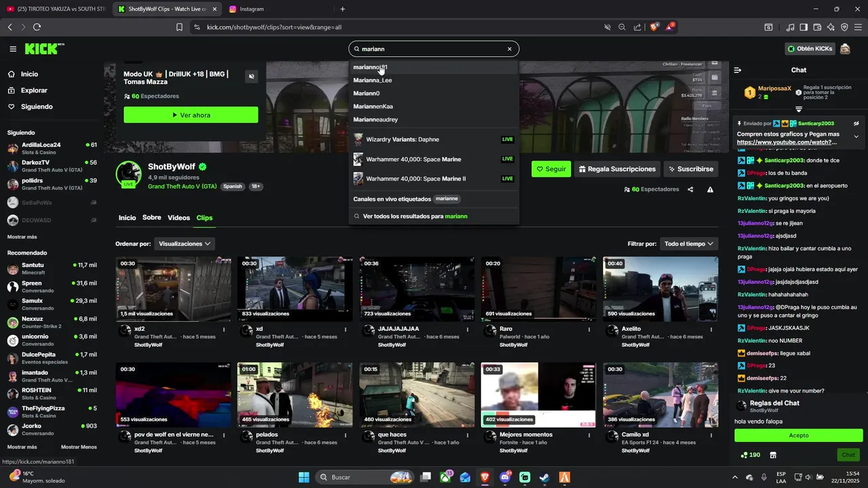868x488 pixels.
Task: Bookmark this page icon
Action: point(179,27)
